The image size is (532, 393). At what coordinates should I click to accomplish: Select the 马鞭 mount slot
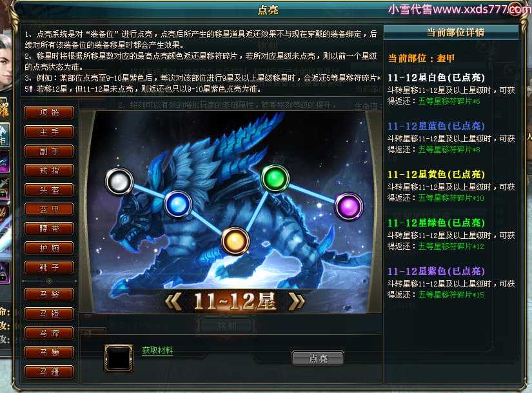49,352
